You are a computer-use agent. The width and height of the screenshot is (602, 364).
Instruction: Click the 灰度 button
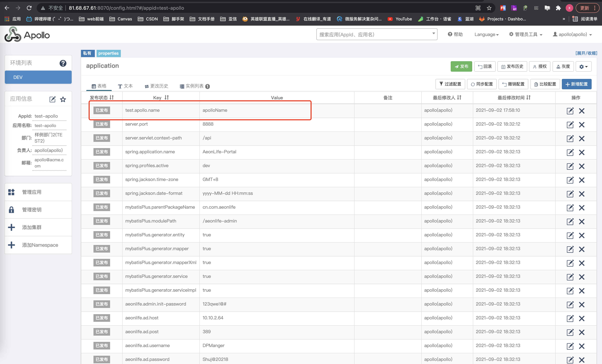pyautogui.click(x=563, y=66)
